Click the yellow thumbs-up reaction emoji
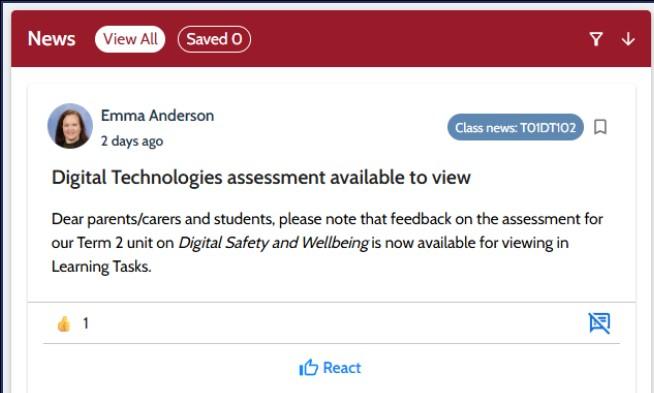This screenshot has width=654, height=393. [64, 323]
